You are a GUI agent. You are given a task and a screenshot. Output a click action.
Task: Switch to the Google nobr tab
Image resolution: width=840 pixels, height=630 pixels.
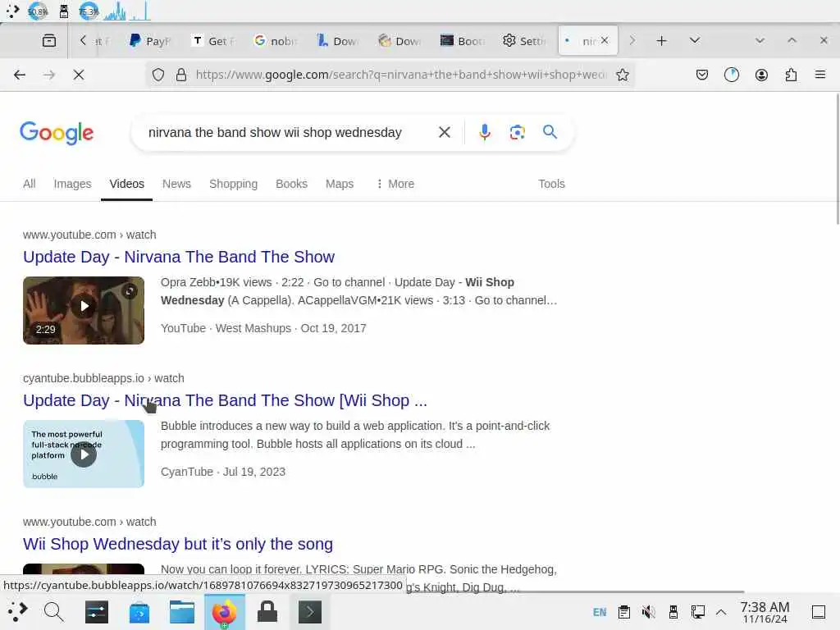coord(276,41)
